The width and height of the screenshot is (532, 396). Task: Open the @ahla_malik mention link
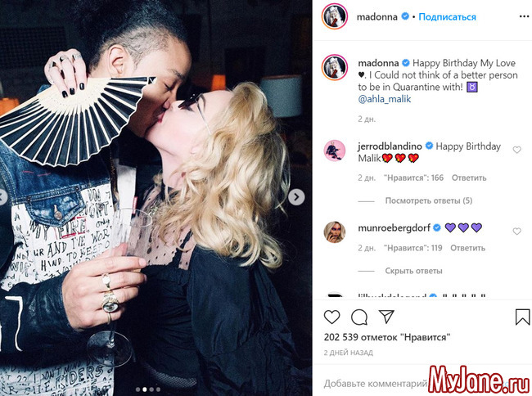385,99
